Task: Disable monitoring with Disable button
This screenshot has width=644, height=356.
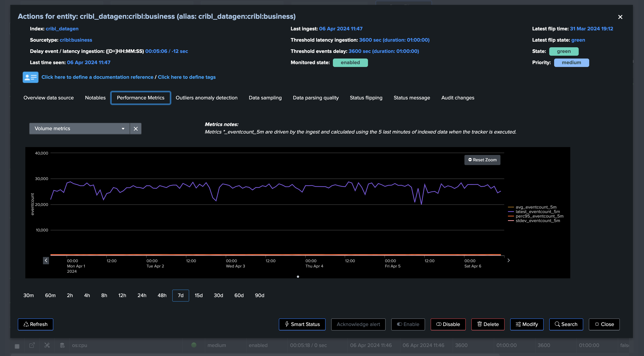Action: (x=448, y=324)
